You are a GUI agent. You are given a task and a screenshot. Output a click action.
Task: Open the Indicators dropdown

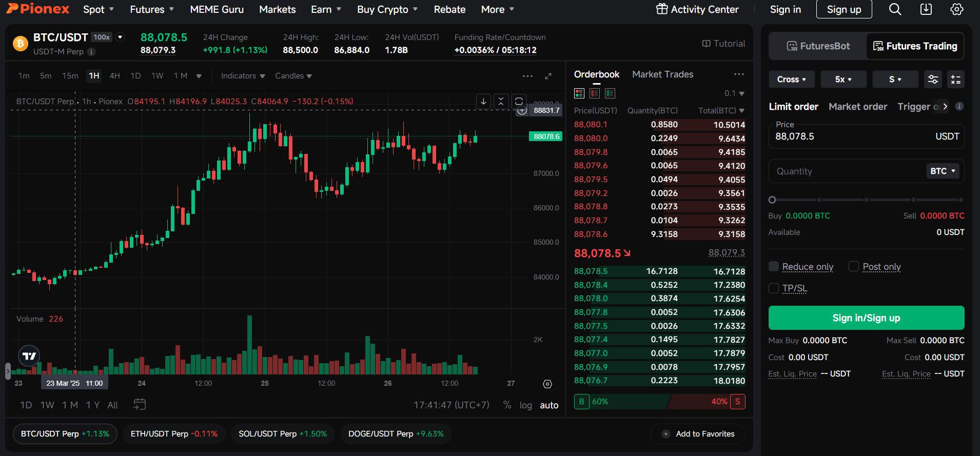click(x=243, y=76)
